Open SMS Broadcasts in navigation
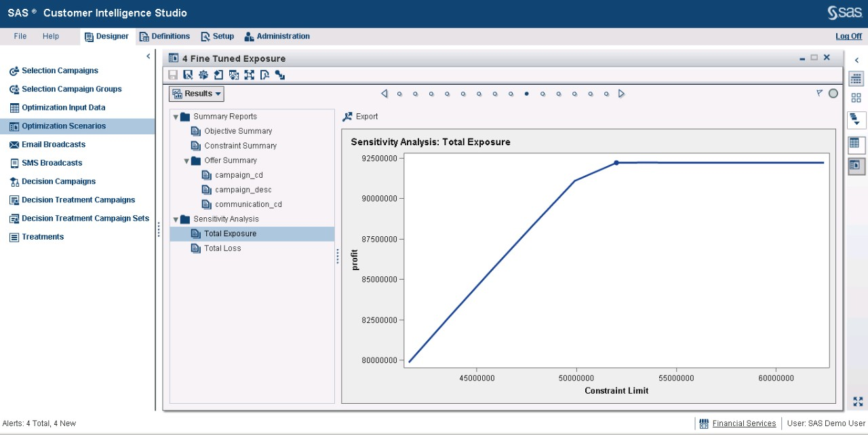This screenshot has height=435, width=868. coord(52,163)
